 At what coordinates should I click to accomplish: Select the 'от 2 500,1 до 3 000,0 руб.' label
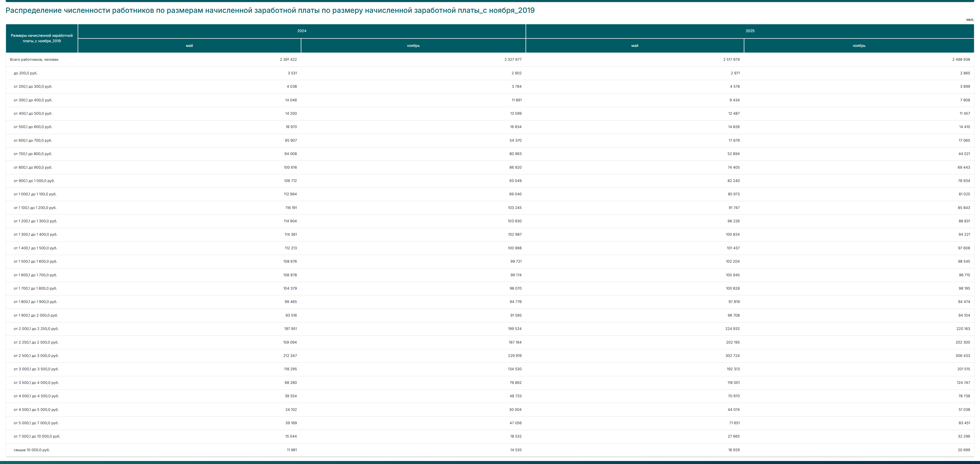[x=36, y=356]
